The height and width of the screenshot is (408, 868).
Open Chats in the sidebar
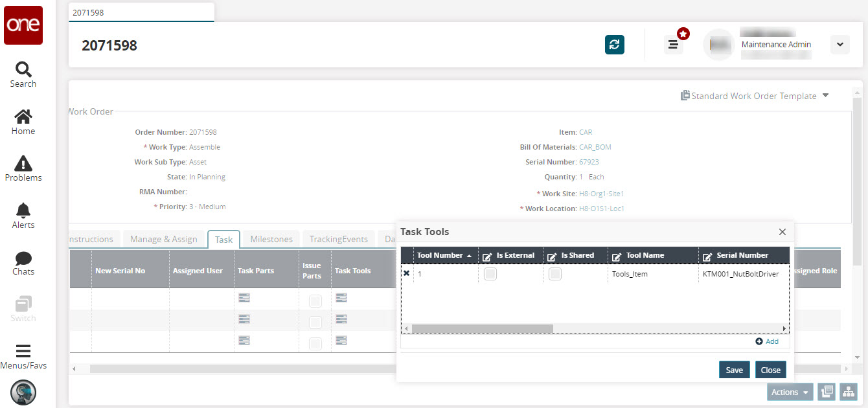pyautogui.click(x=23, y=262)
